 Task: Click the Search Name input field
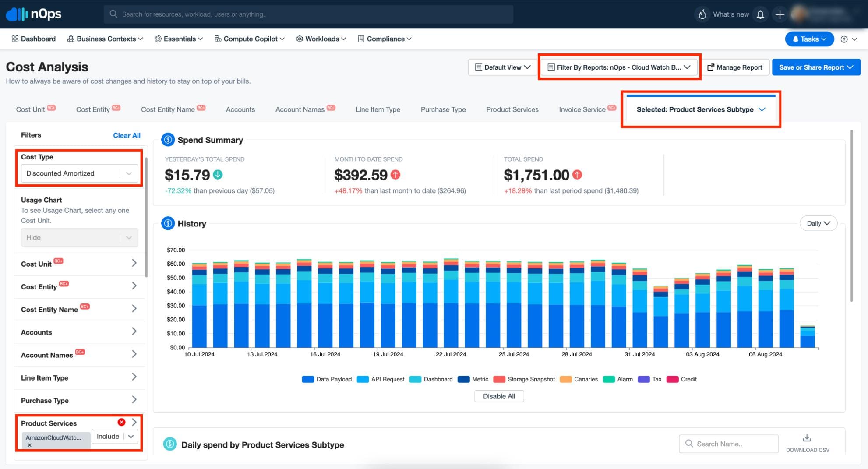click(x=728, y=444)
